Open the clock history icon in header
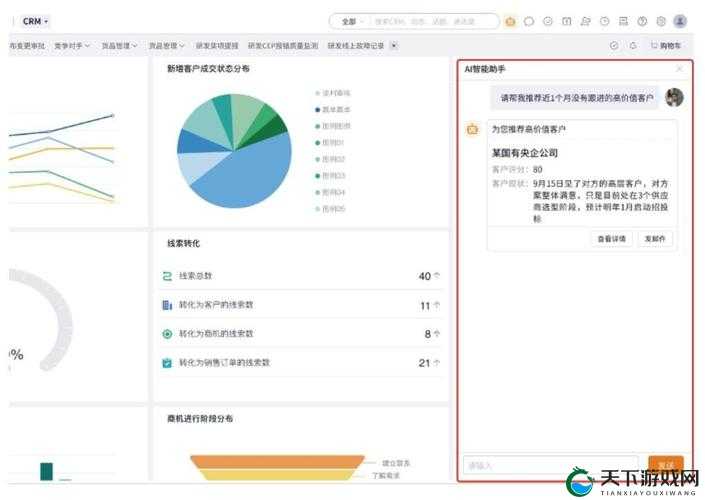Viewport: 705px width, 500px height. point(605,21)
